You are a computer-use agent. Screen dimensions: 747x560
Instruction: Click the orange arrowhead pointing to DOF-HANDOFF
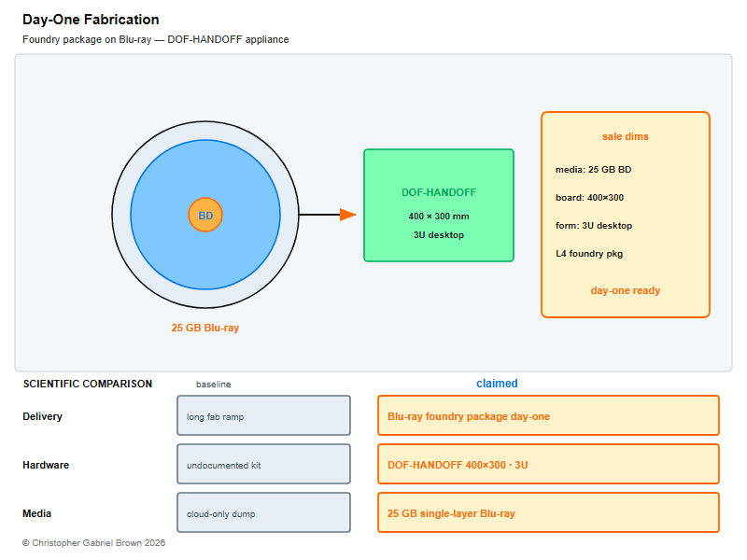click(347, 215)
